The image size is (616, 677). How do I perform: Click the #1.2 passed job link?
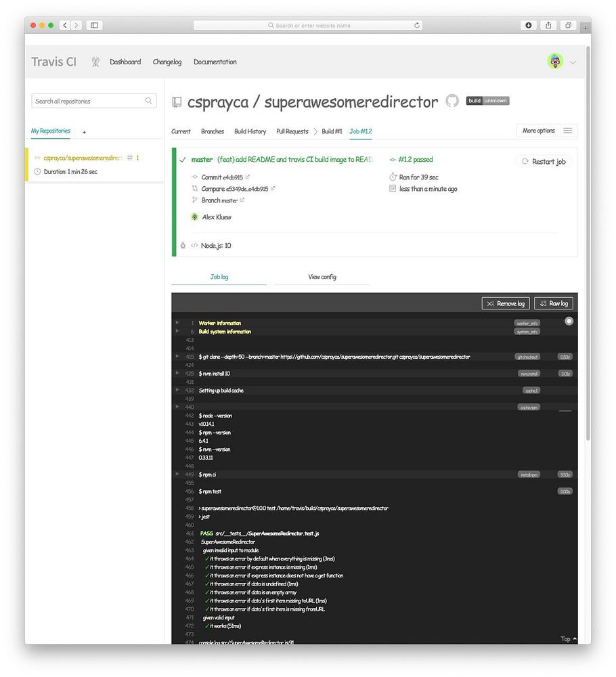click(415, 159)
